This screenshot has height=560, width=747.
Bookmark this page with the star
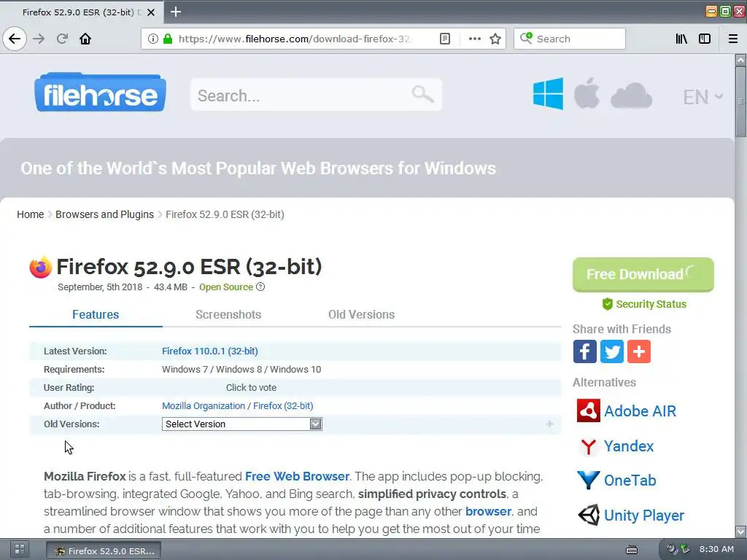pyautogui.click(x=495, y=39)
